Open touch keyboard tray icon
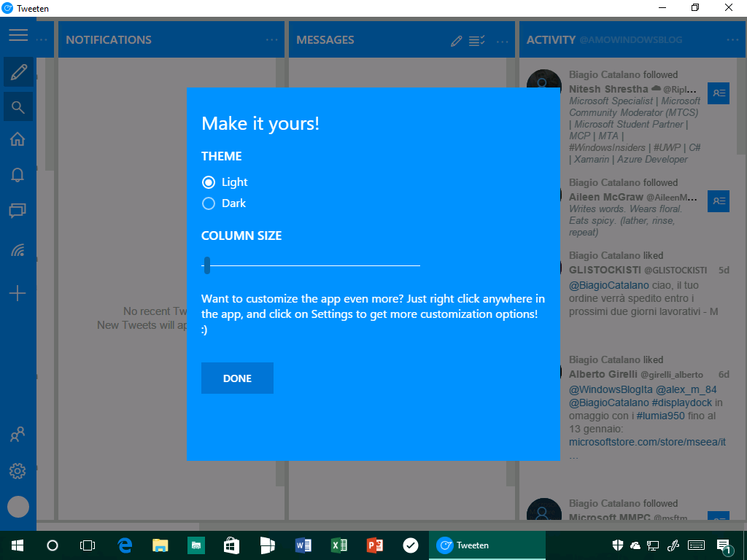The image size is (747, 560). pyautogui.click(x=697, y=545)
